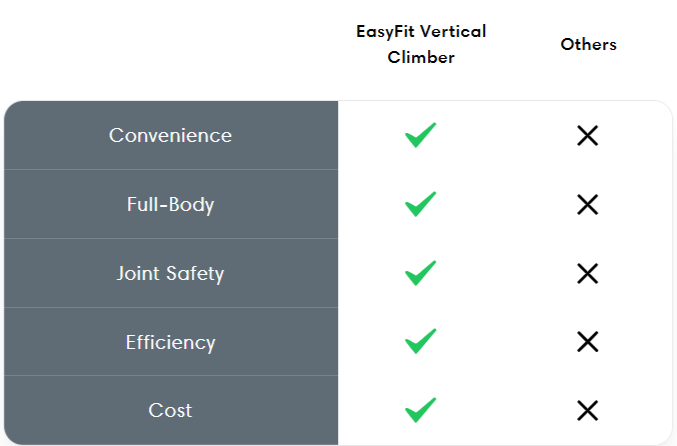Click the black X in Convenience row

click(x=588, y=136)
